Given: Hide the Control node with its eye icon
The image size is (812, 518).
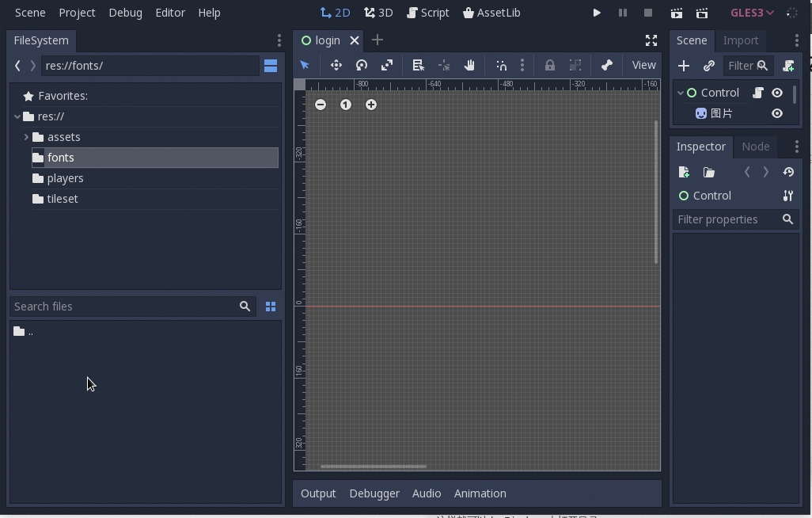Looking at the screenshot, I should coord(777,93).
